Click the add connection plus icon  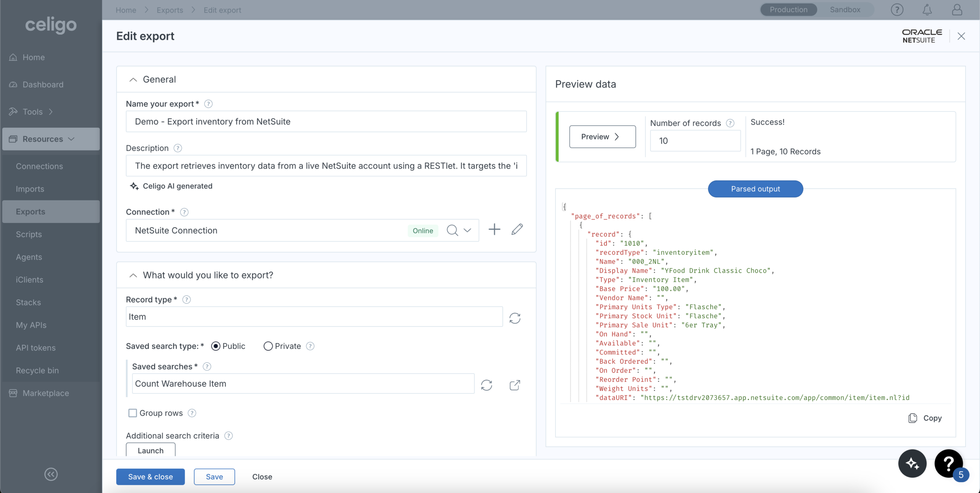[x=494, y=229]
